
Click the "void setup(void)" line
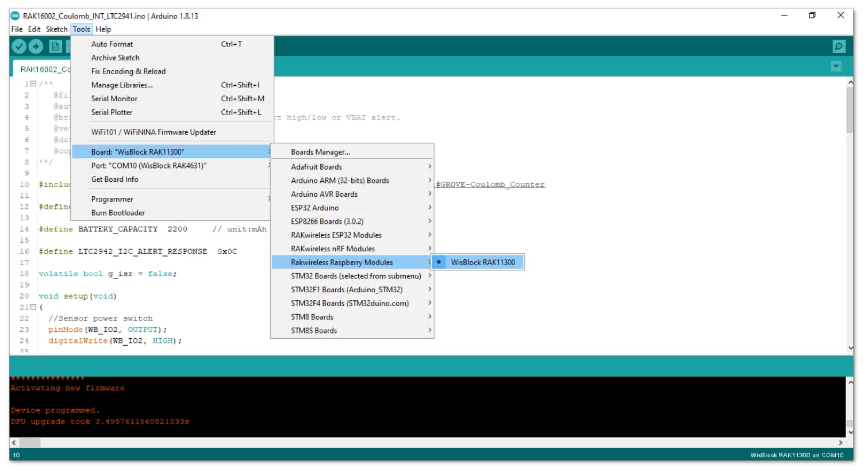[x=78, y=296]
